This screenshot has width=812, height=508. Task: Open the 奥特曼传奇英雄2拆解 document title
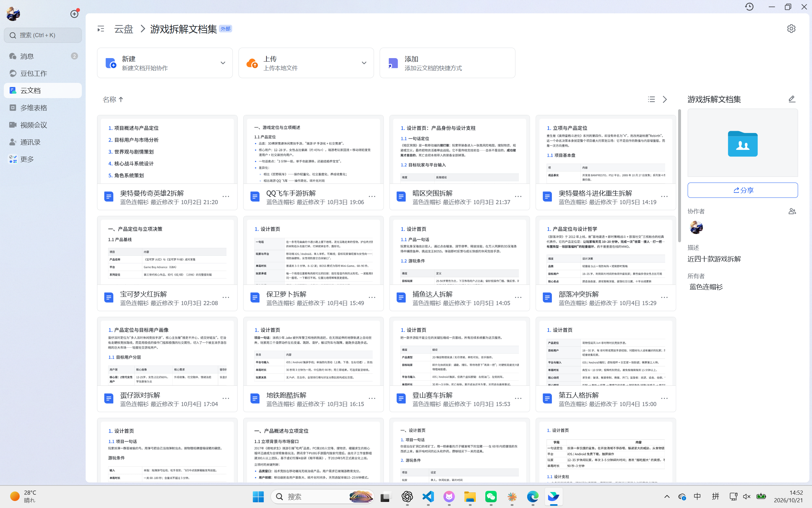pos(152,193)
